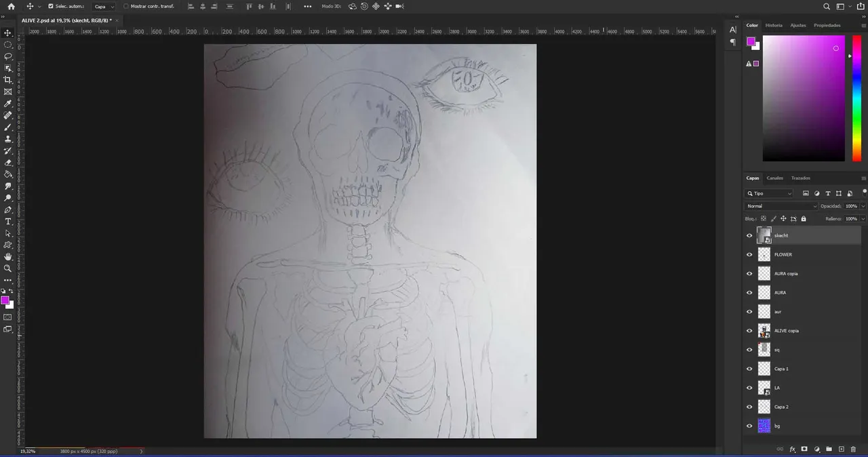
Task: Create a new group folder icon
Action: (x=829, y=449)
